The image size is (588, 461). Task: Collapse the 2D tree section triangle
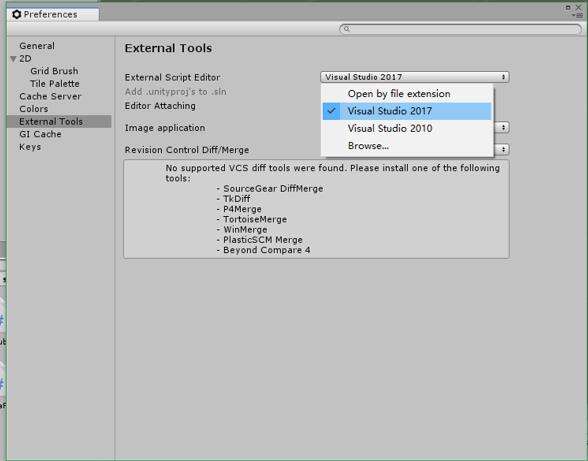[x=14, y=59]
